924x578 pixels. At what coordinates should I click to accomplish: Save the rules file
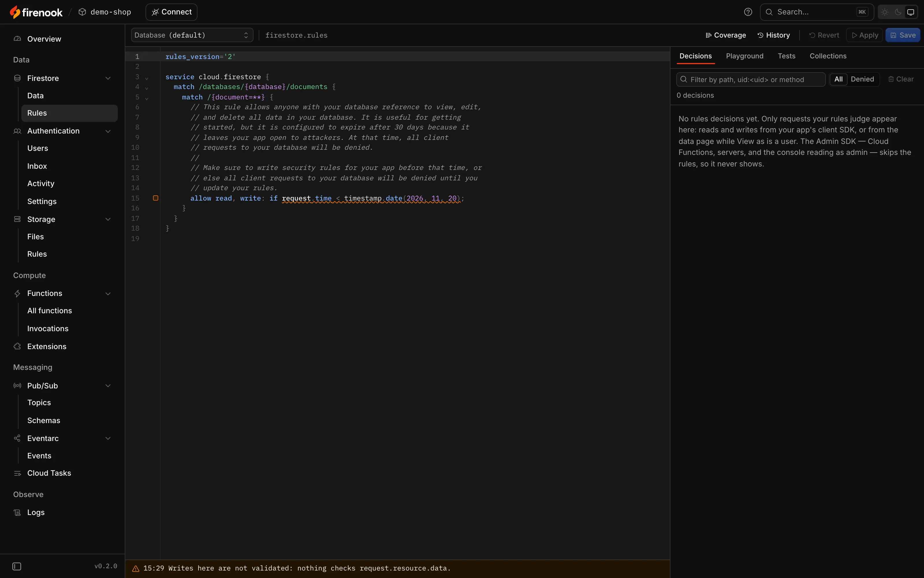click(x=903, y=35)
